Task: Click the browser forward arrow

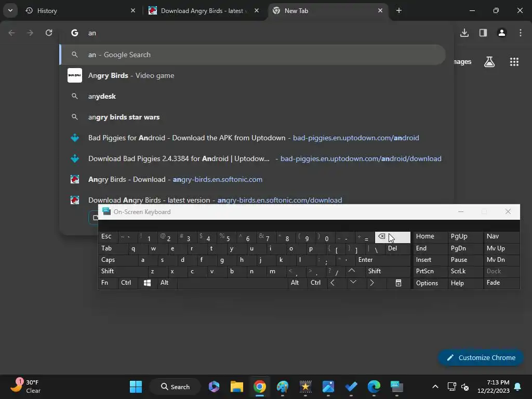Action: coord(30,33)
